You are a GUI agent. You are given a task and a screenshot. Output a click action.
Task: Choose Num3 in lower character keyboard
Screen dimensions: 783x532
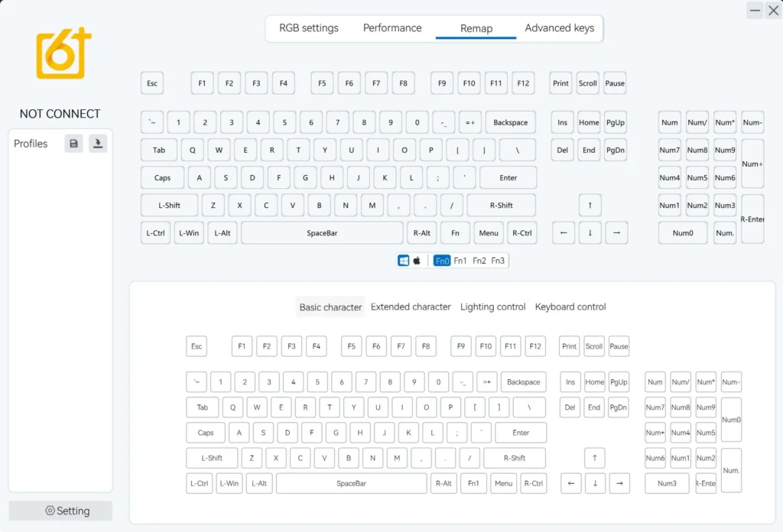[x=667, y=483]
